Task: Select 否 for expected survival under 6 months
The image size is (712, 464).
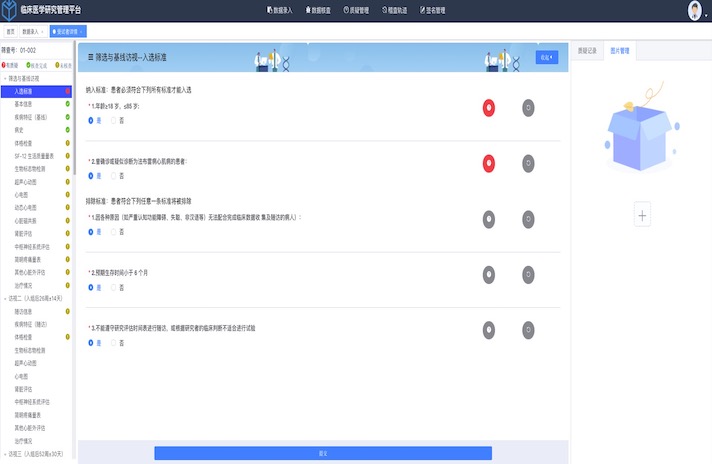Action: 114,287
